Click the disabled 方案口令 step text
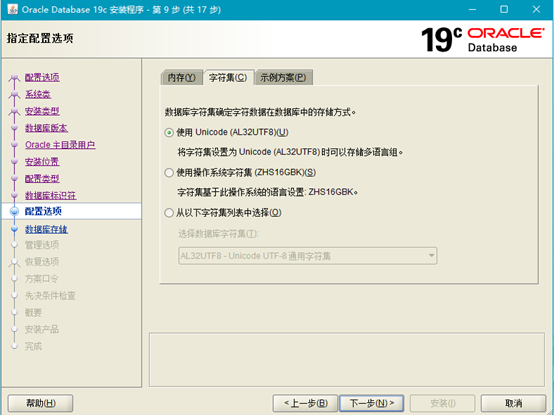554x415 pixels. [x=42, y=279]
